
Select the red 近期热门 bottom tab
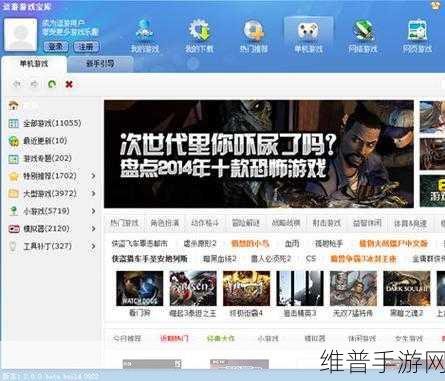click(174, 339)
